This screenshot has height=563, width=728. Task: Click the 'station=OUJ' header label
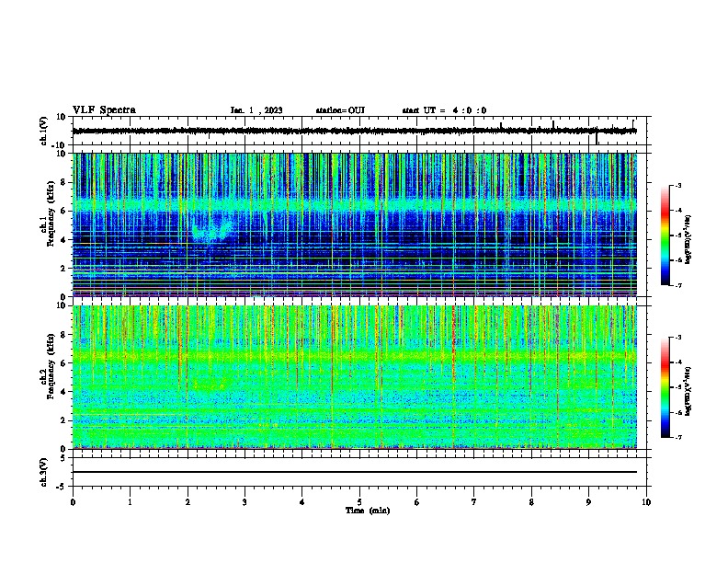point(340,110)
